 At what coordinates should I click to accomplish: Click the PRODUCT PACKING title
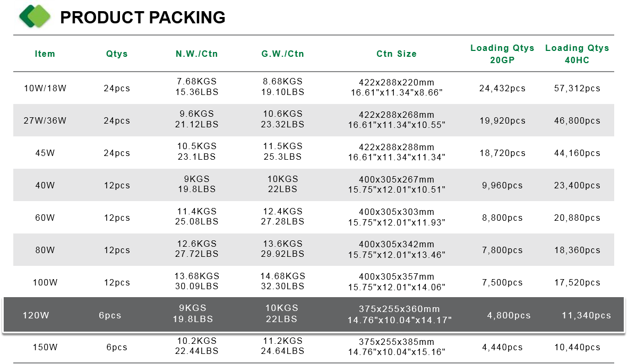click(x=143, y=18)
